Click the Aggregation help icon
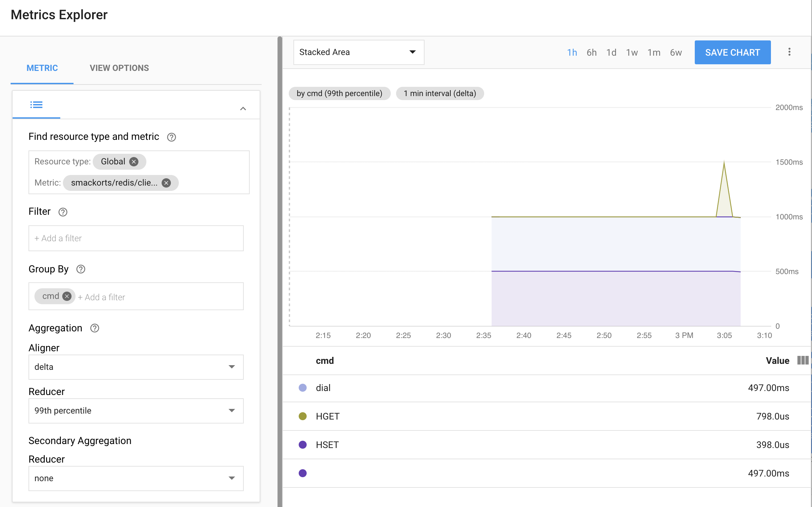 point(94,328)
